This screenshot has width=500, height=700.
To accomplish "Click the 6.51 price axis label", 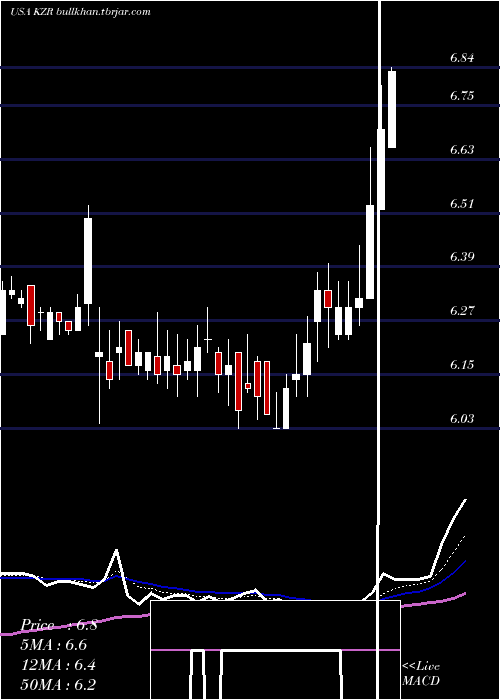I will coord(462,204).
